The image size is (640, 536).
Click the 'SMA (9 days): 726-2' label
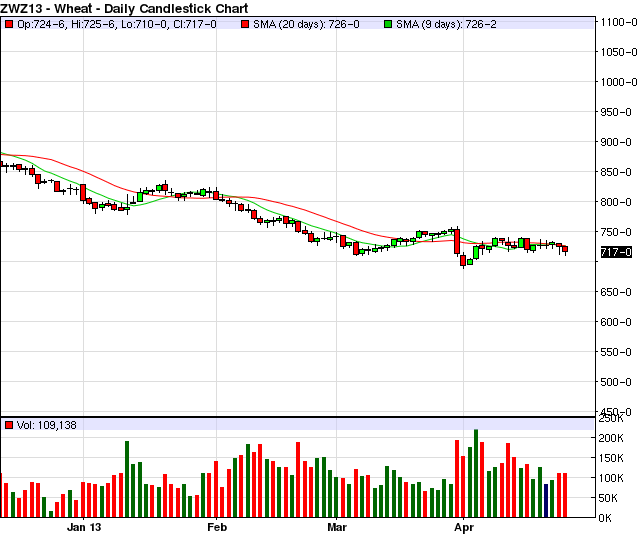(446, 24)
